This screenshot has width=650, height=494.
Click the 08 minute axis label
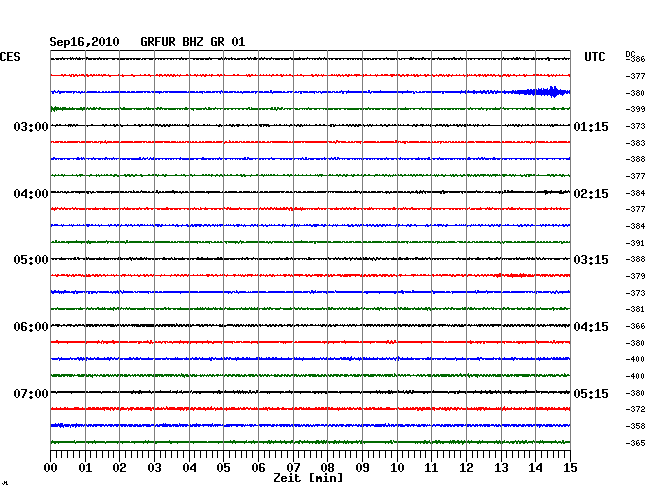[x=327, y=468]
